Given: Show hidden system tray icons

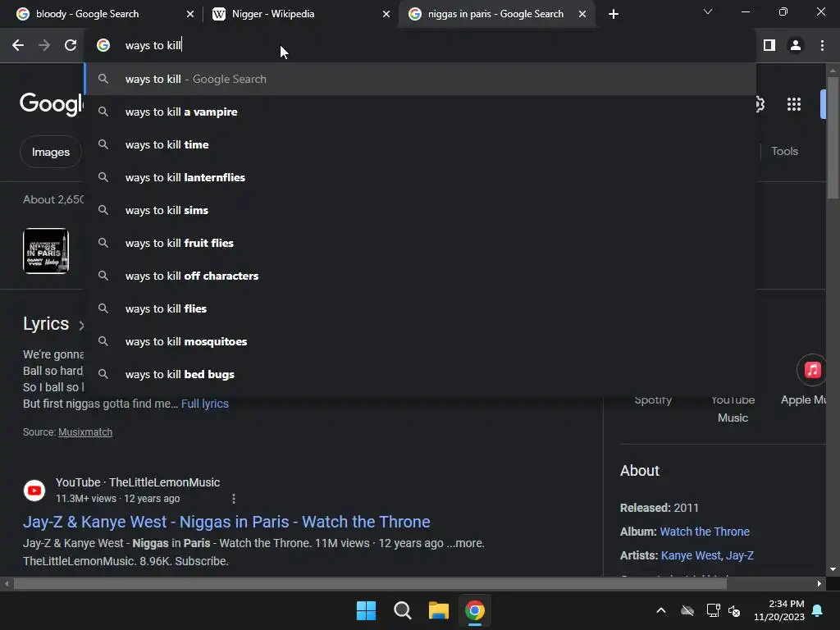Looking at the screenshot, I should 661,610.
